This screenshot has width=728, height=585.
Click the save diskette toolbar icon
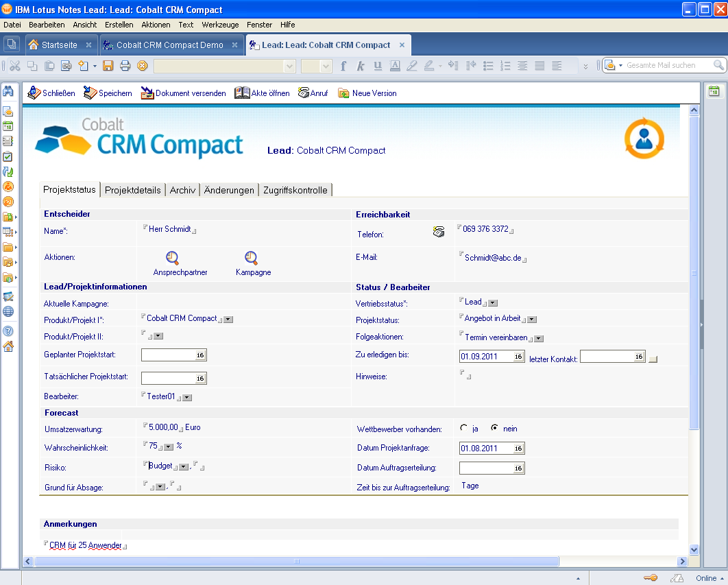[x=108, y=66]
